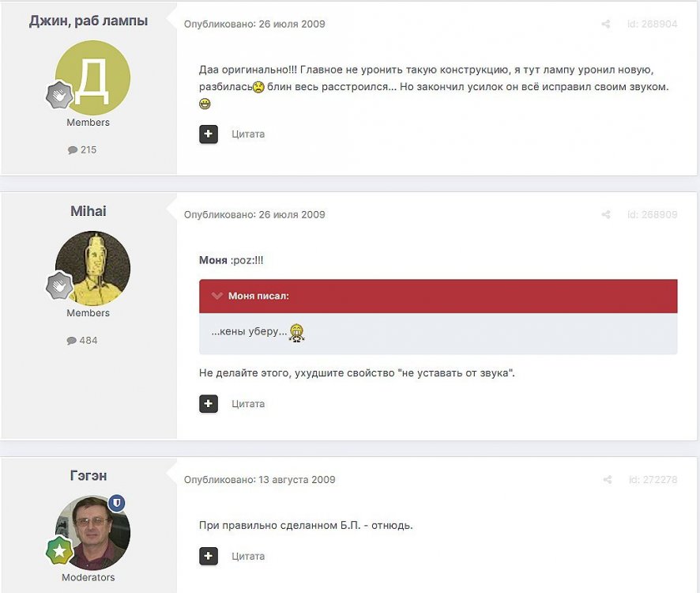
Task: Click Mihai's avatar picture
Action: click(93, 269)
